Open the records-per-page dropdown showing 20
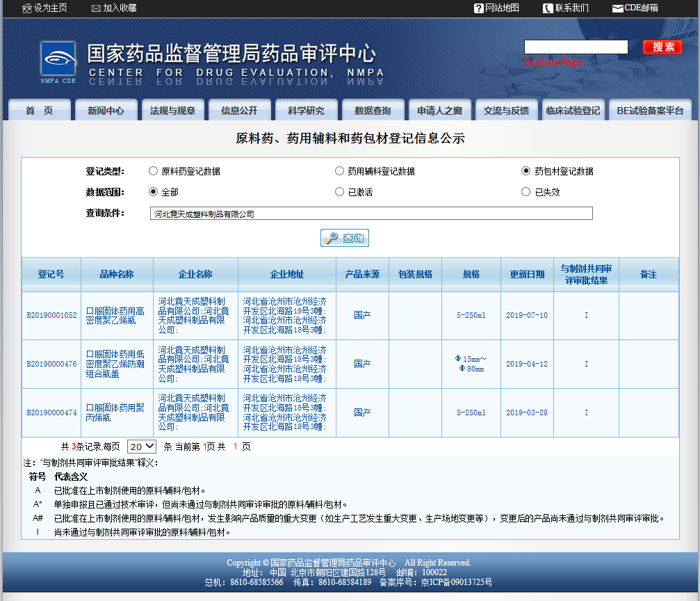 click(142, 447)
